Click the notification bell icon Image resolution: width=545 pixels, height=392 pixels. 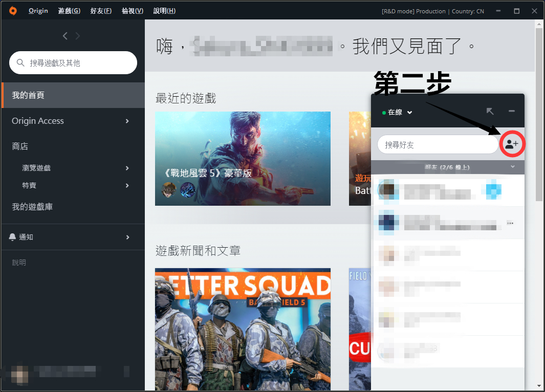(x=12, y=237)
